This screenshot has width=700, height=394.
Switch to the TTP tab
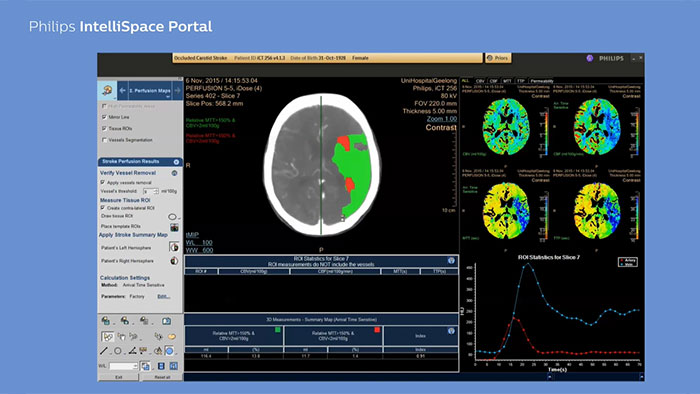521,81
